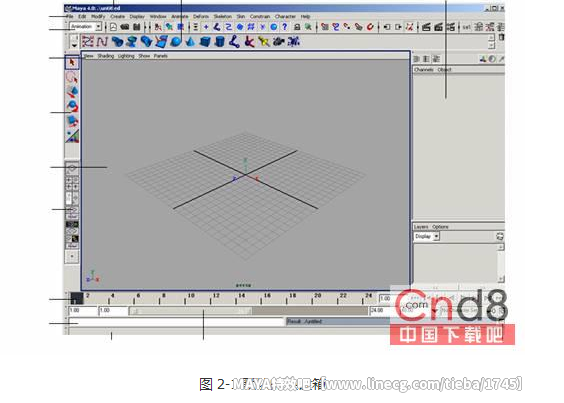Click the red magnet snap icon
This screenshot has width=564, height=403.
370,27
